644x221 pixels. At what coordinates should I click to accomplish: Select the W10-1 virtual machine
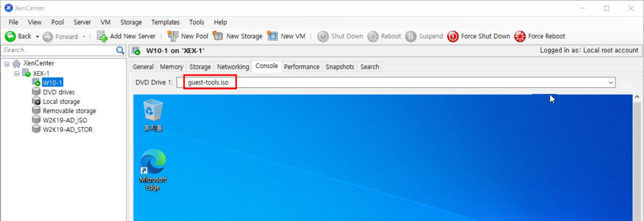53,83
